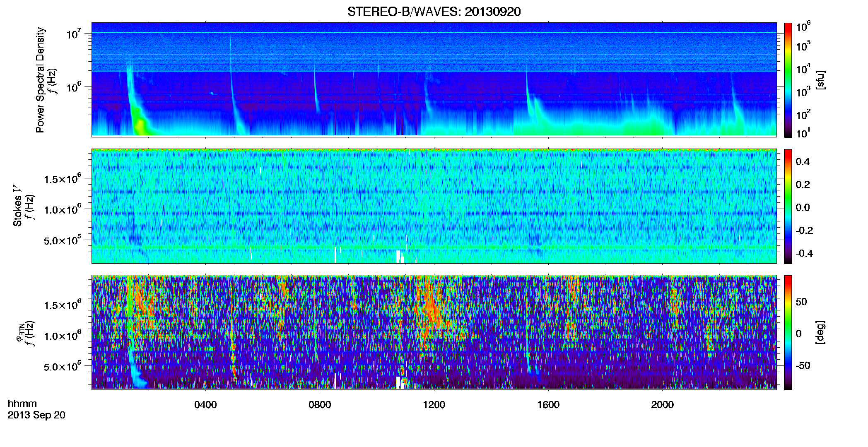
Task: Select the -0.2 label on Stokes color bar
Action: [804, 231]
